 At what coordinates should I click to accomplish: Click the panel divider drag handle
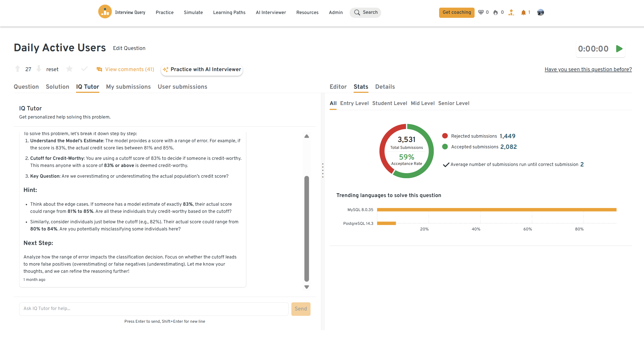pyautogui.click(x=323, y=171)
